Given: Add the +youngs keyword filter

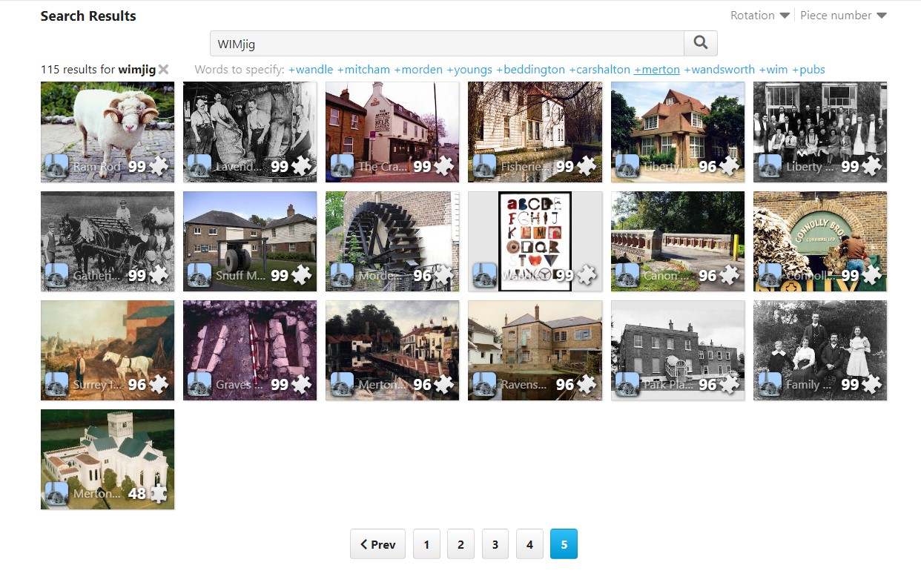Looking at the screenshot, I should coord(469,70).
